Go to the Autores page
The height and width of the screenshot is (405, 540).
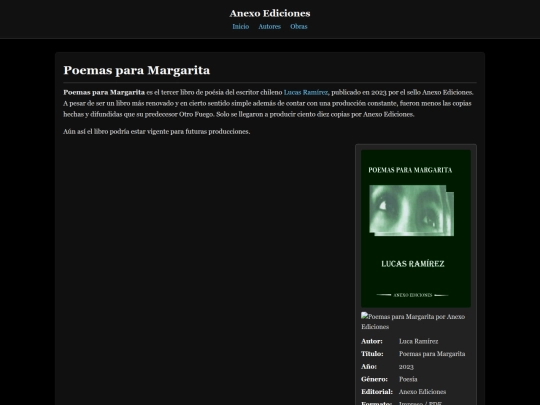tap(269, 27)
